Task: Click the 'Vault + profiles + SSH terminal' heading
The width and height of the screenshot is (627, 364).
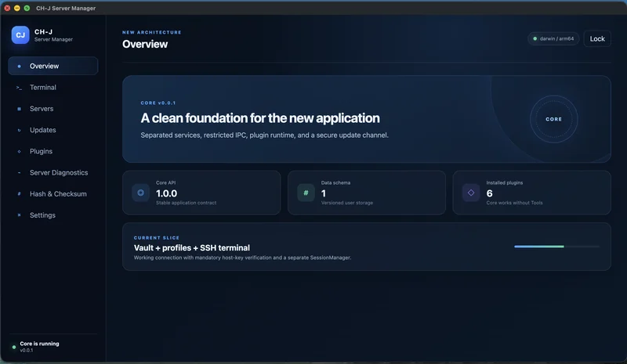Action: (x=192, y=247)
